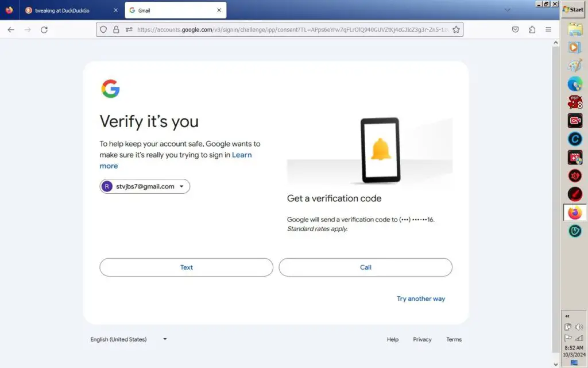The height and width of the screenshot is (368, 588).
Task: Switch to Firefox in the taskbar
Action: 575,213
